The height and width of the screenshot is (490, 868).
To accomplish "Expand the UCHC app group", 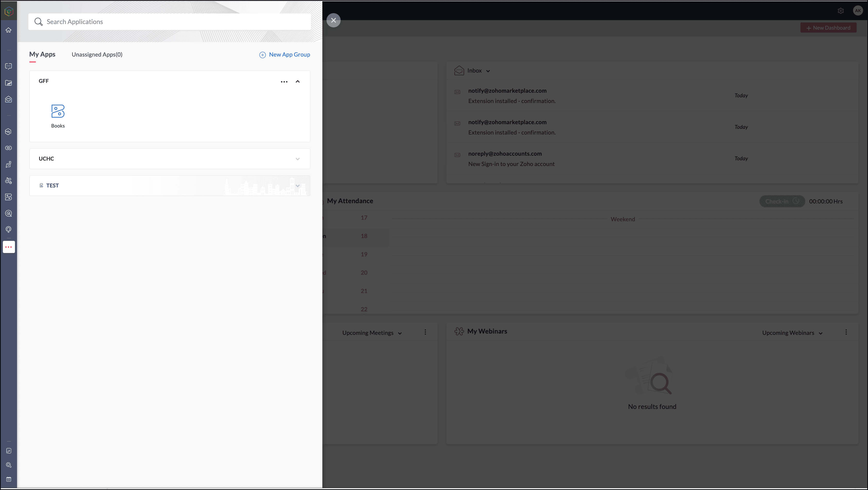I will tap(298, 159).
